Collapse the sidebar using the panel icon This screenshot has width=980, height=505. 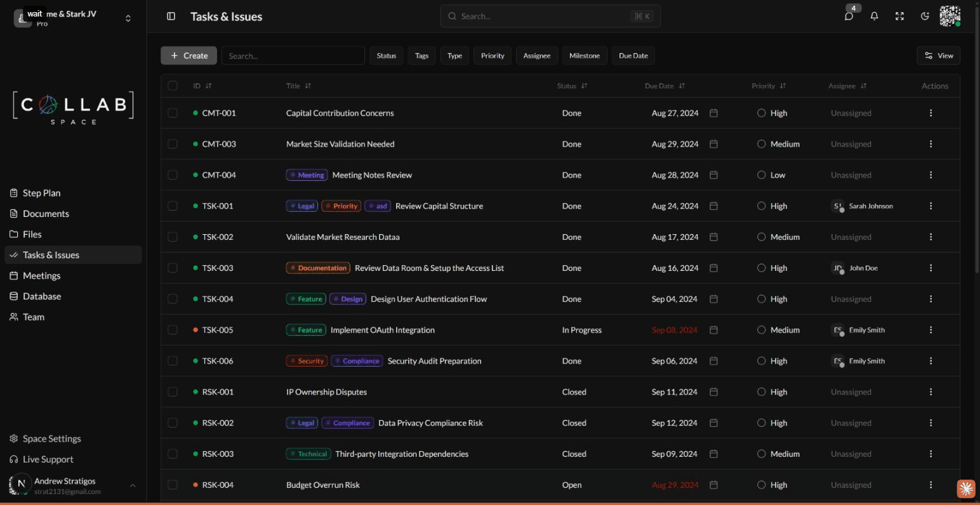171,16
